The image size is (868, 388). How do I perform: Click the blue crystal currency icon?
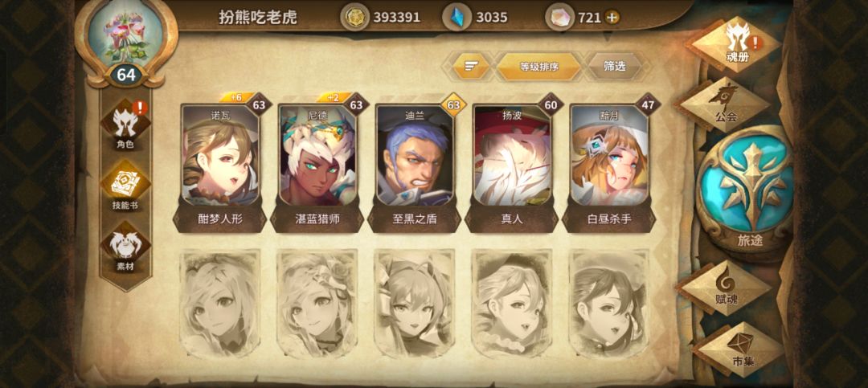click(457, 18)
